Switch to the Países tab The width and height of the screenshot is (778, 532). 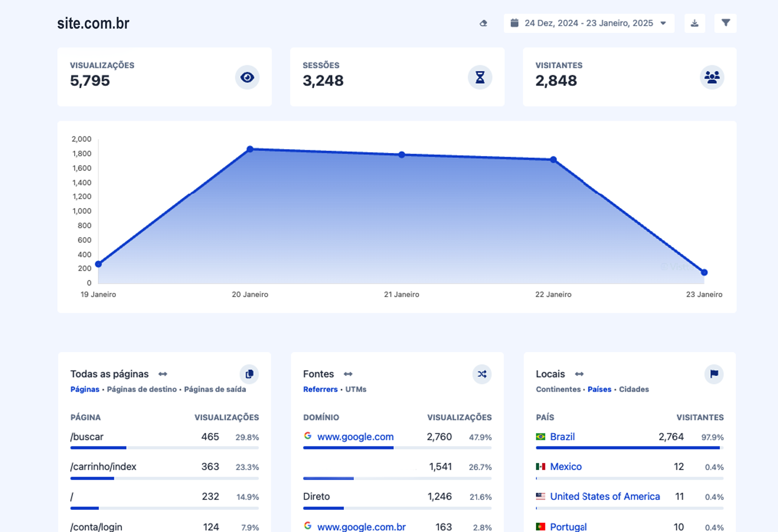(600, 389)
